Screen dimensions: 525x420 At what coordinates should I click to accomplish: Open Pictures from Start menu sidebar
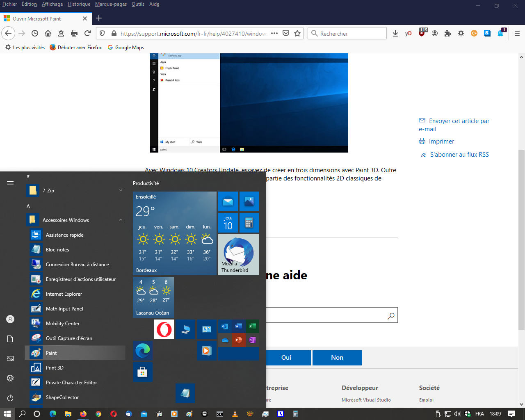pos(10,358)
